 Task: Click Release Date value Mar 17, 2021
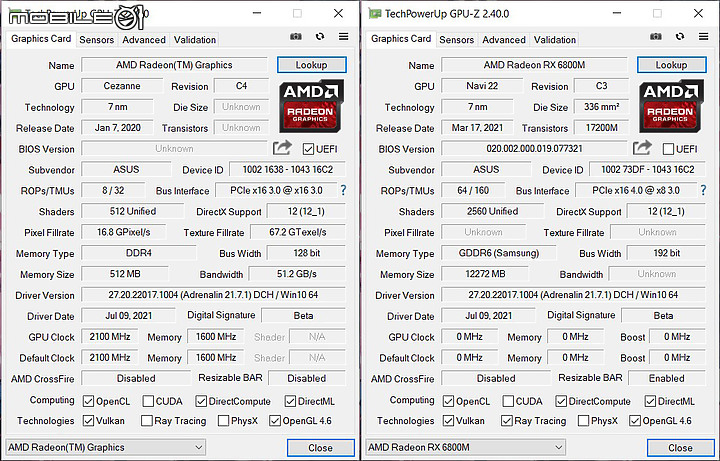[478, 128]
